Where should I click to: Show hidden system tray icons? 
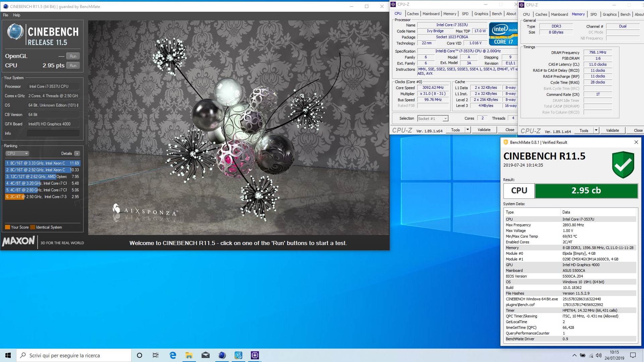[574, 355]
